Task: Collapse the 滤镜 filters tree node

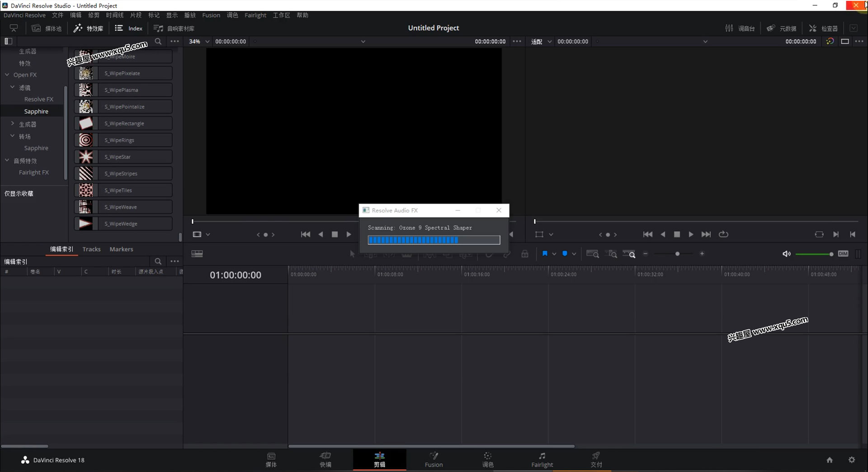Action: pos(12,87)
